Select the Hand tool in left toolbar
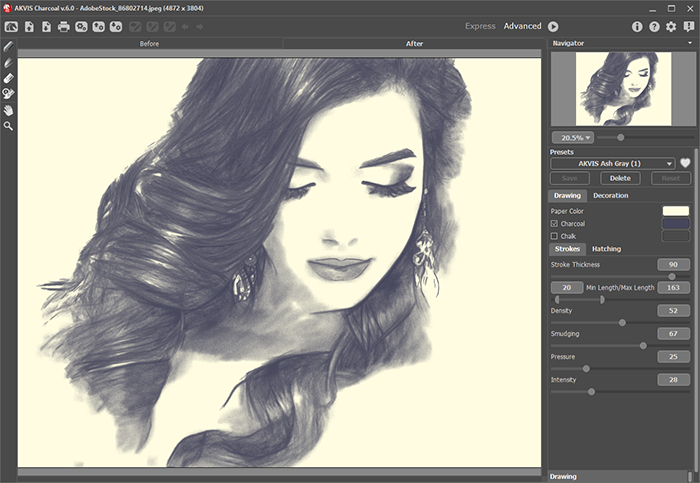 tap(9, 110)
